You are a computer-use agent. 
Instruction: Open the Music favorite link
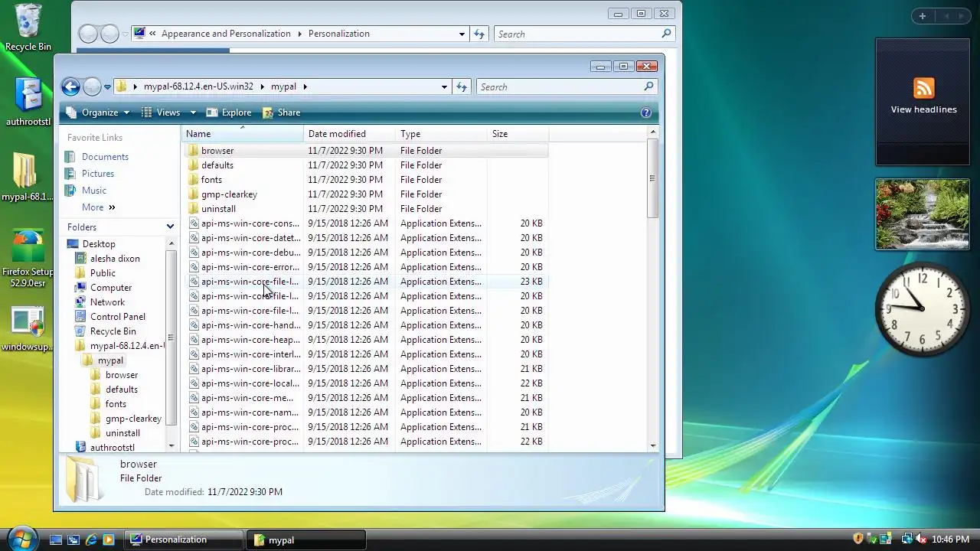point(94,191)
